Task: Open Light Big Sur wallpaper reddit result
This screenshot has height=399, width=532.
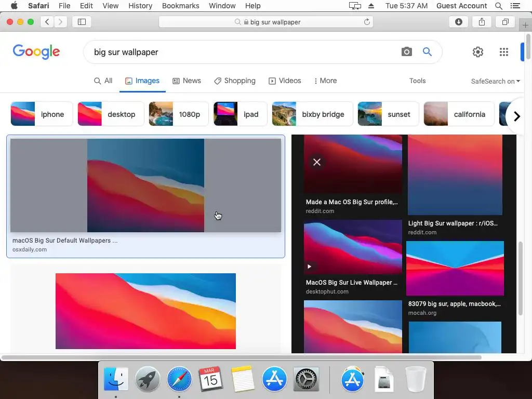Action: coord(453,223)
